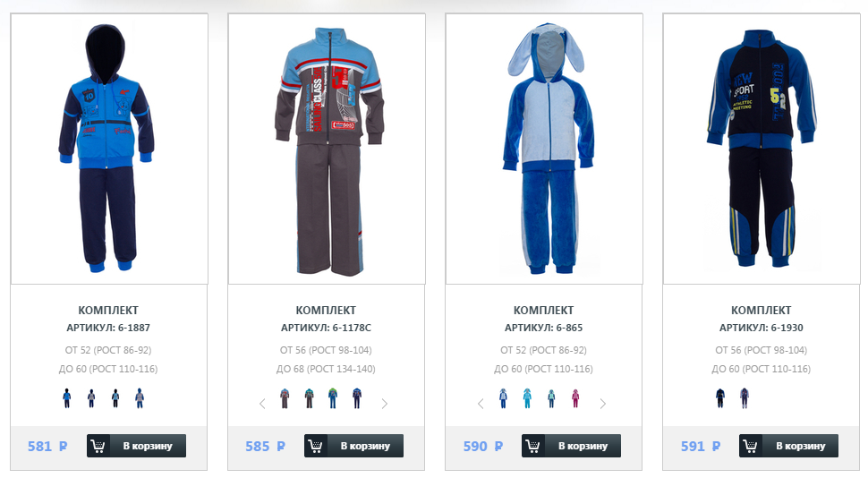Screen dimensions: 868x478
Task: Add product 6-1887 to cart via cart icon
Action: (x=98, y=446)
